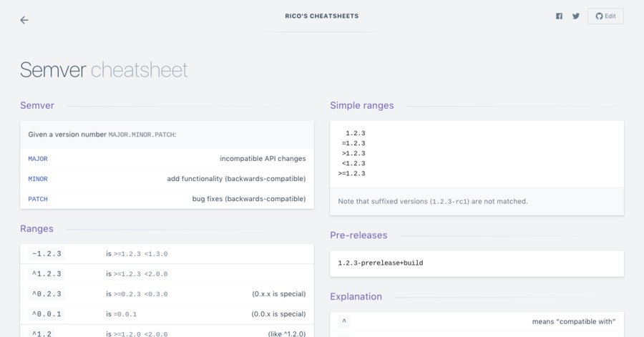This screenshot has width=644, height=337.
Task: Click the Semver cheatsheet page title
Action: [x=104, y=70]
